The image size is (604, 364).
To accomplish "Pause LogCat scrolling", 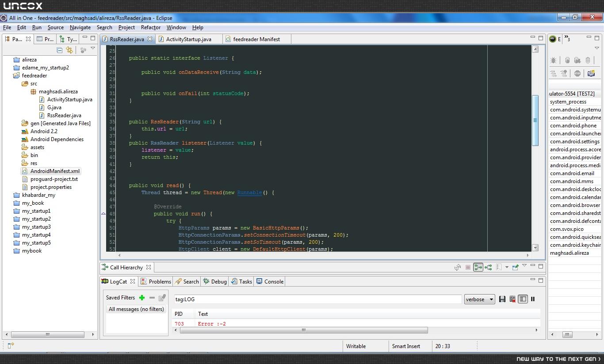I will pos(533,299).
